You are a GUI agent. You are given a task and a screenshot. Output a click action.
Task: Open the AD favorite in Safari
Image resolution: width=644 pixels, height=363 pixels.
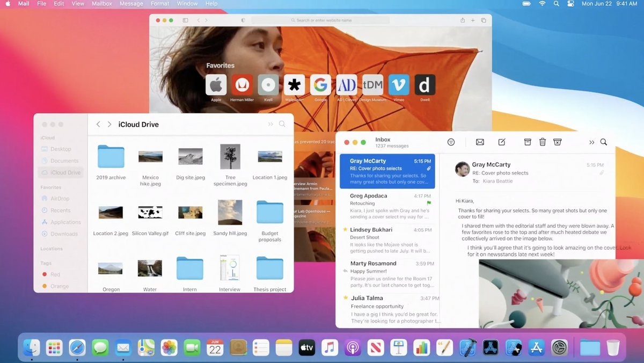click(x=347, y=85)
